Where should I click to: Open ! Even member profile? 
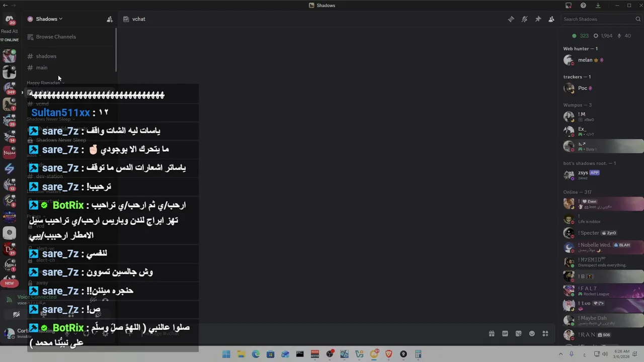601,203
